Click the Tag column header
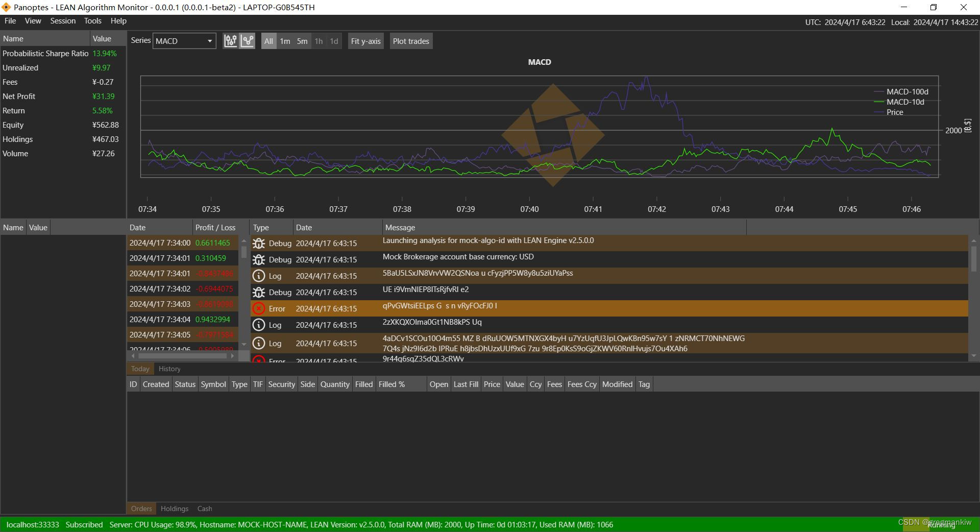 tap(644, 384)
